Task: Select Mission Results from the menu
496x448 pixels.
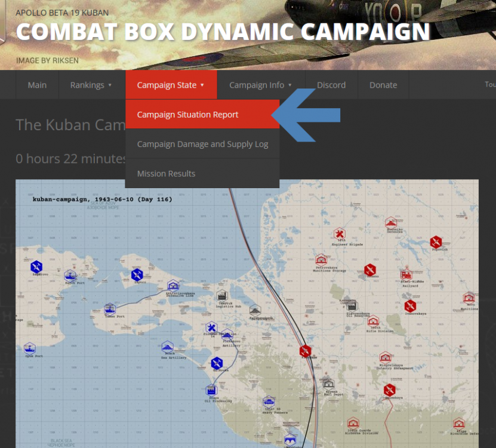Action: point(167,173)
